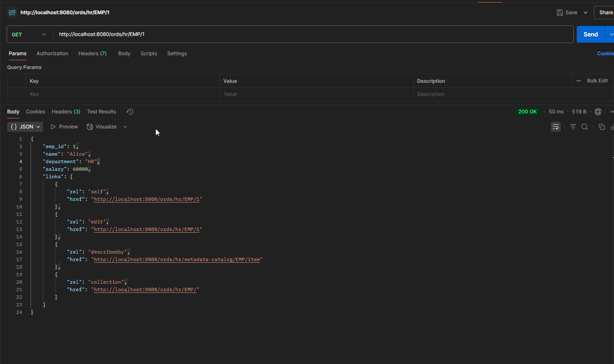Open the Authorization tab
Viewport: 614px width, 364px height.
click(52, 54)
